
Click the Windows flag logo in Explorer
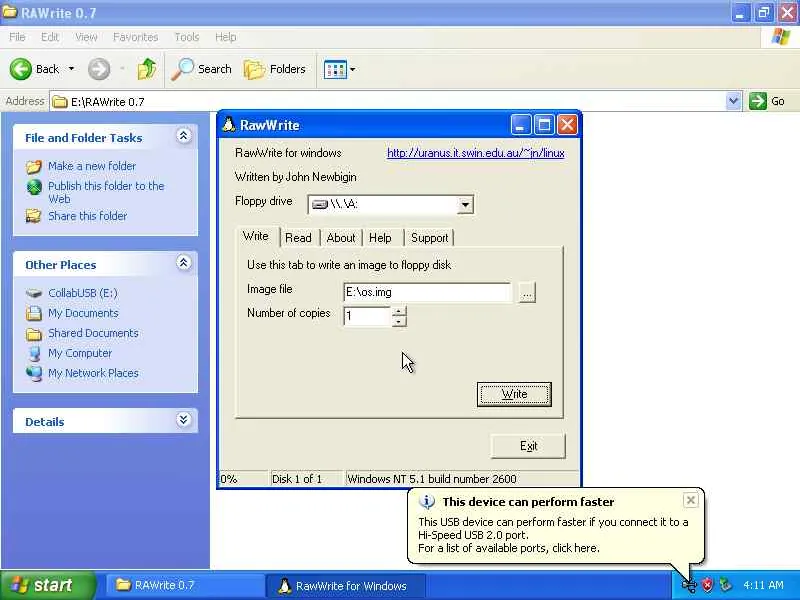(781, 37)
